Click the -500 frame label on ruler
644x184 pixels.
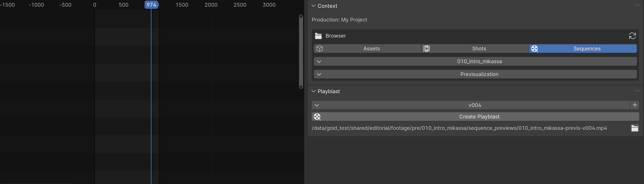tap(65, 5)
